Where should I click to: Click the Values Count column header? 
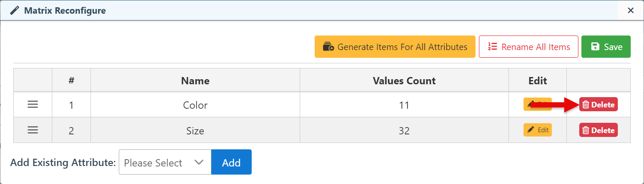point(404,80)
